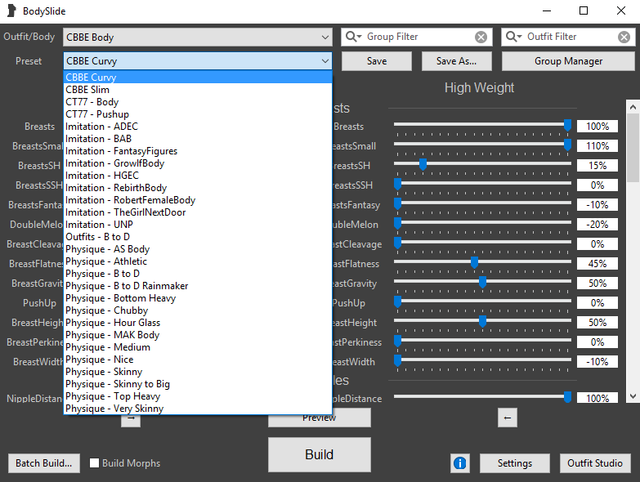
Task: Clear the Outfit Filter field
Action: click(x=624, y=37)
